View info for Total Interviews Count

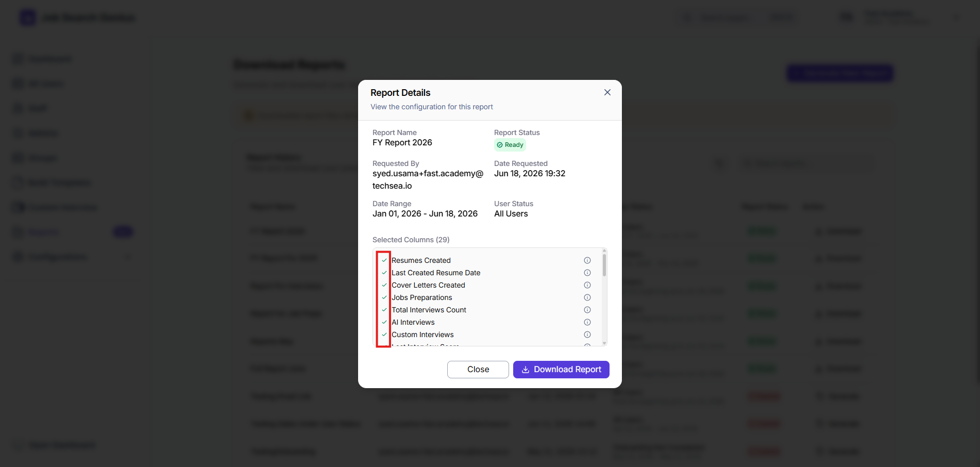point(587,310)
